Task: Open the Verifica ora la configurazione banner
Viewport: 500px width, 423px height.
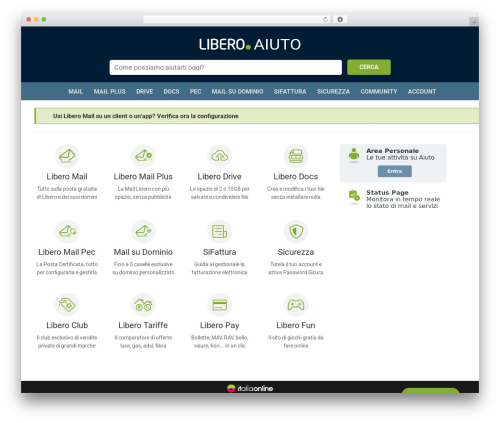Action: (257, 116)
